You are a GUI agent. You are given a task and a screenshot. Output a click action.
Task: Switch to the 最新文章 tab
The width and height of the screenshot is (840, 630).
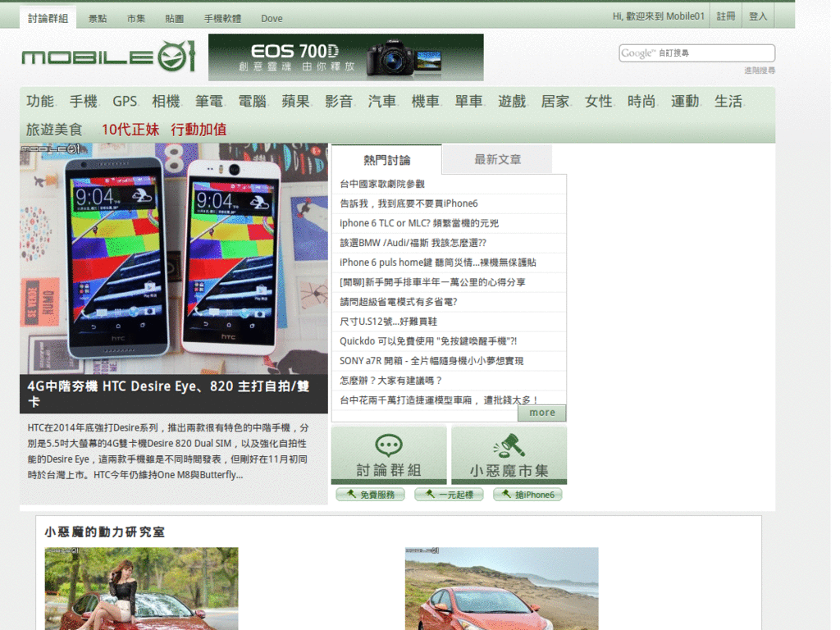point(497,159)
